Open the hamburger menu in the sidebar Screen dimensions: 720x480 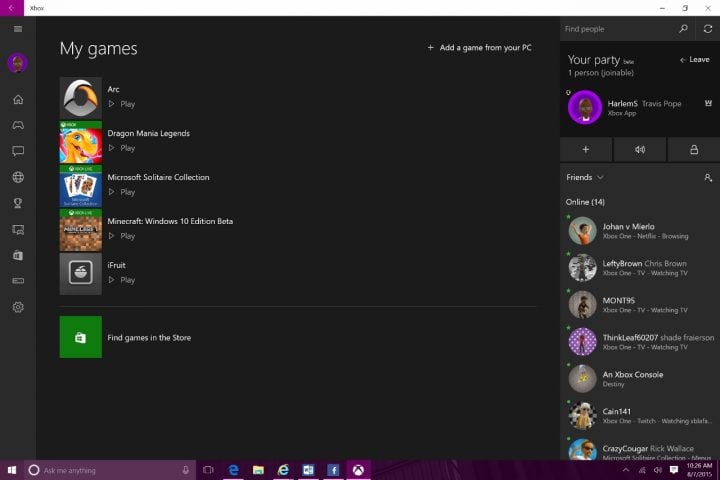pyautogui.click(x=18, y=29)
